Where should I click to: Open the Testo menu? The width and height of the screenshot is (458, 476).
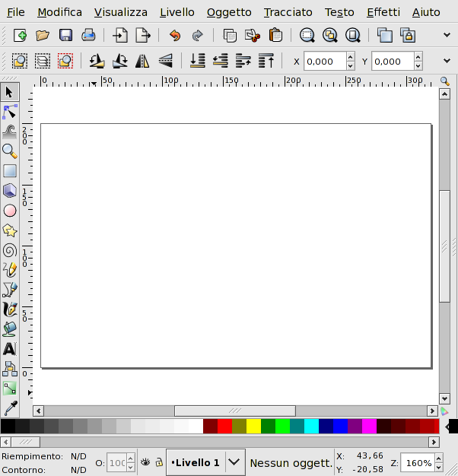(x=339, y=12)
